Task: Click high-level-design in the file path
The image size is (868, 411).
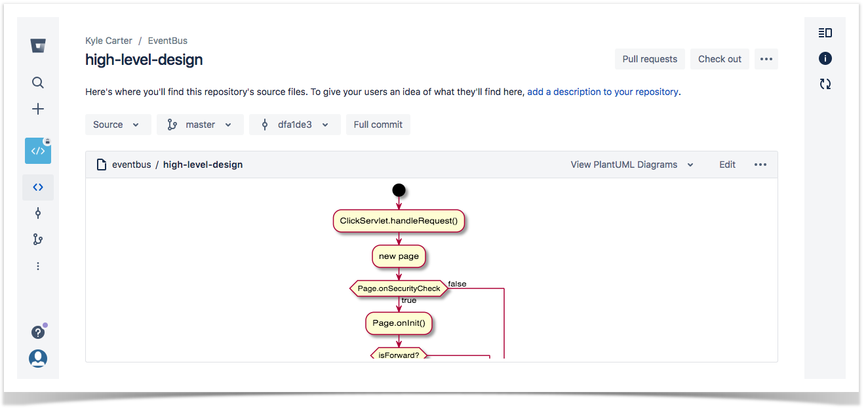Action: click(x=203, y=165)
